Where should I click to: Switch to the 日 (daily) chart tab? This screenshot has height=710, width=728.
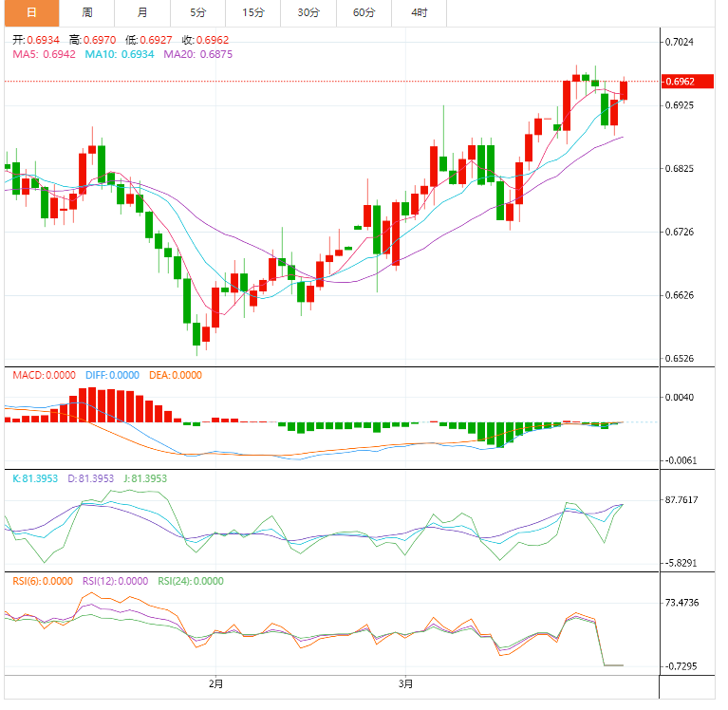31,13
